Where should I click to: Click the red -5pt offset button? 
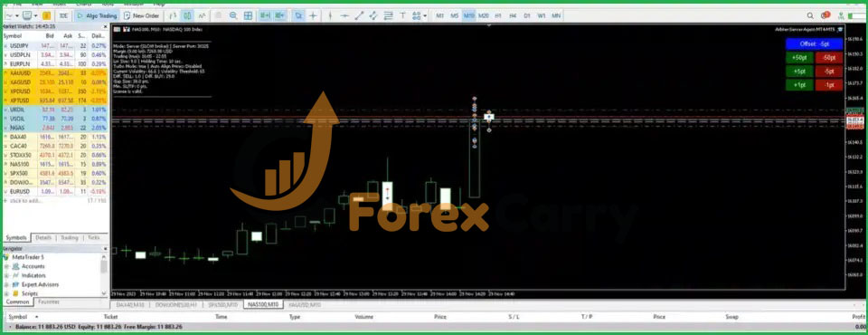[x=829, y=71]
